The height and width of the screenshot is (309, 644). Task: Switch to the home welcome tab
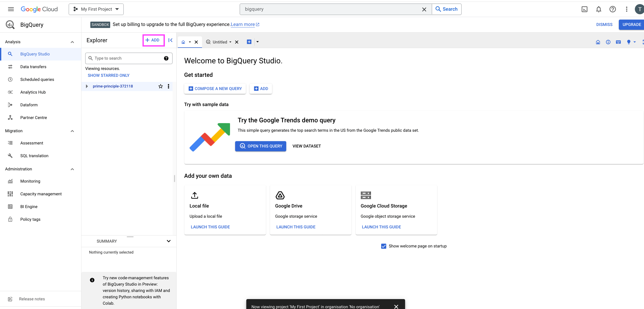(183, 42)
